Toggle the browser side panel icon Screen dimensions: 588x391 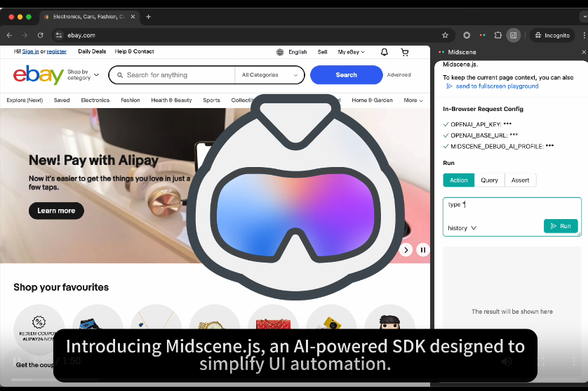[x=514, y=35]
